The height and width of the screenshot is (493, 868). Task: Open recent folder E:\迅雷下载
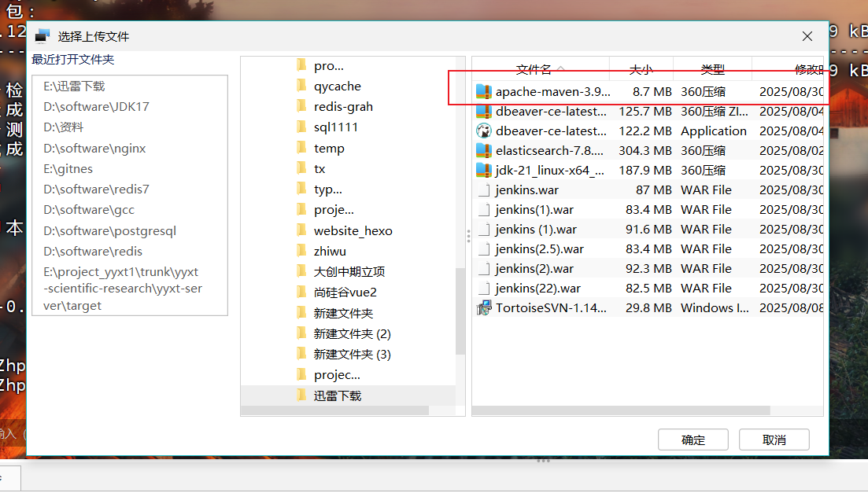[74, 86]
